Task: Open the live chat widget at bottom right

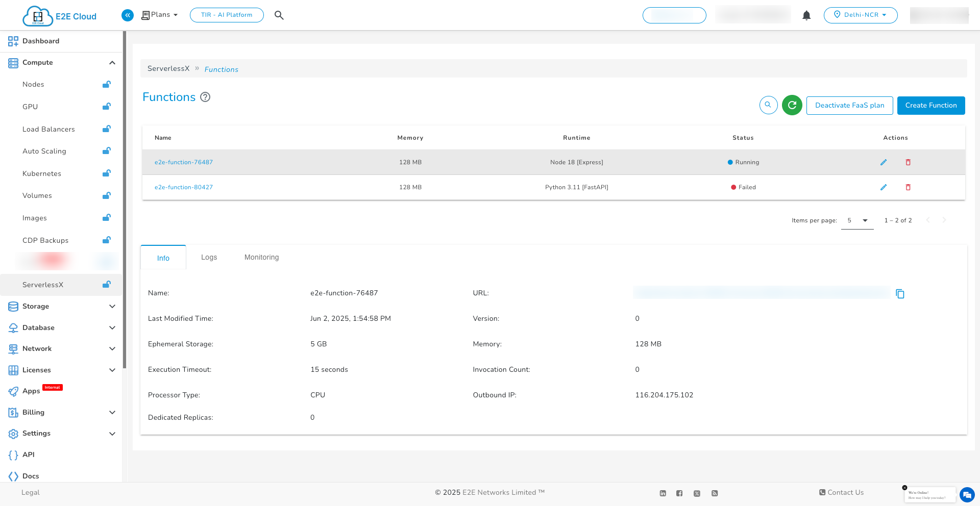Action: [967, 494]
